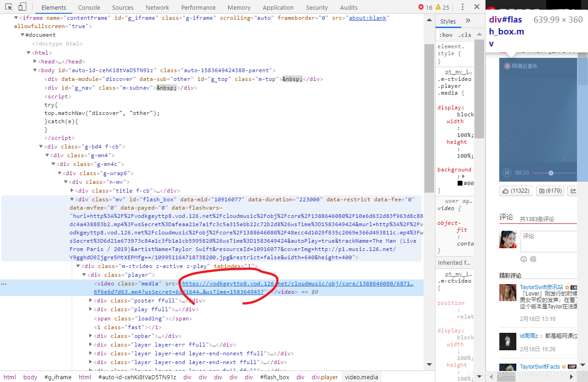Click the #flash_box breadcrumb
This screenshot has width=588, height=382.
click(x=275, y=377)
